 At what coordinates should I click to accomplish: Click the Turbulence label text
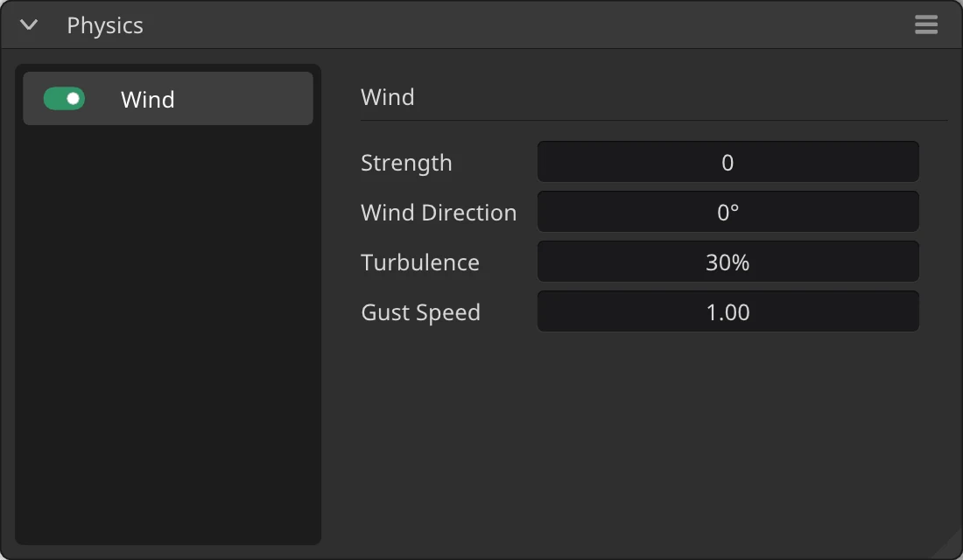point(420,262)
